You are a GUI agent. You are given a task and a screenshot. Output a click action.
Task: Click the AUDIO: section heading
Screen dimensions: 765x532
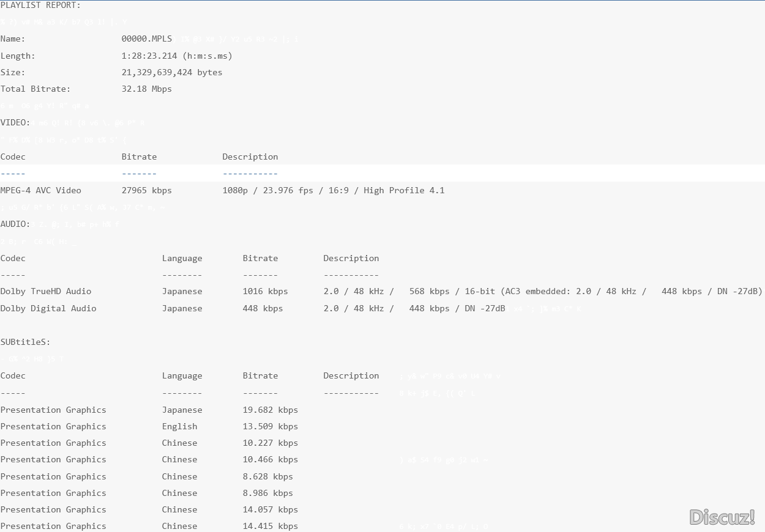[15, 224]
